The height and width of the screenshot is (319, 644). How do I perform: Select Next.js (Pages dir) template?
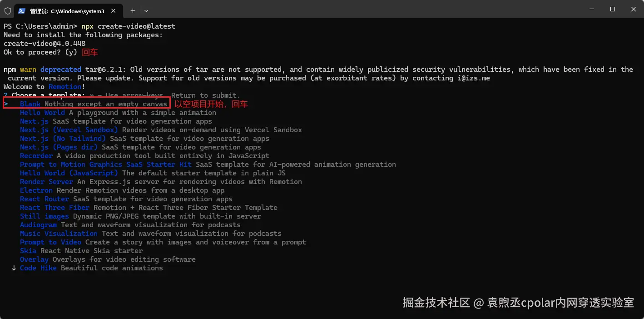[x=140, y=147]
